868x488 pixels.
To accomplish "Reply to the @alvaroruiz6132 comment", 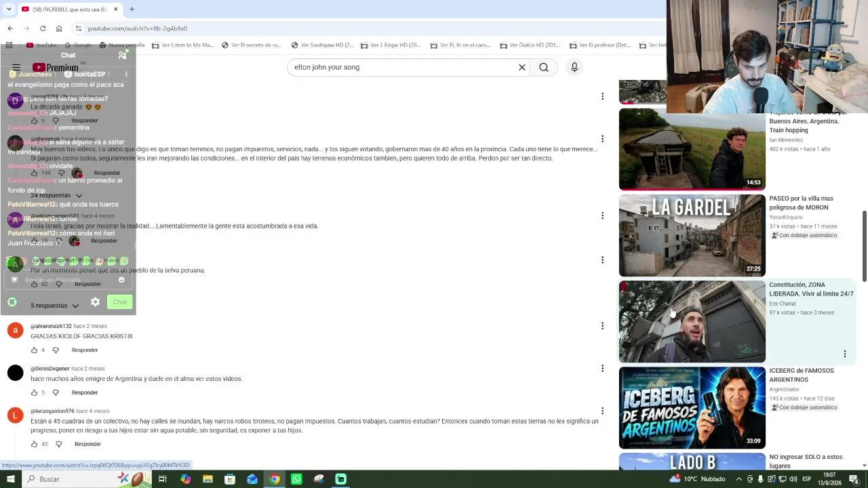I will 85,350.
